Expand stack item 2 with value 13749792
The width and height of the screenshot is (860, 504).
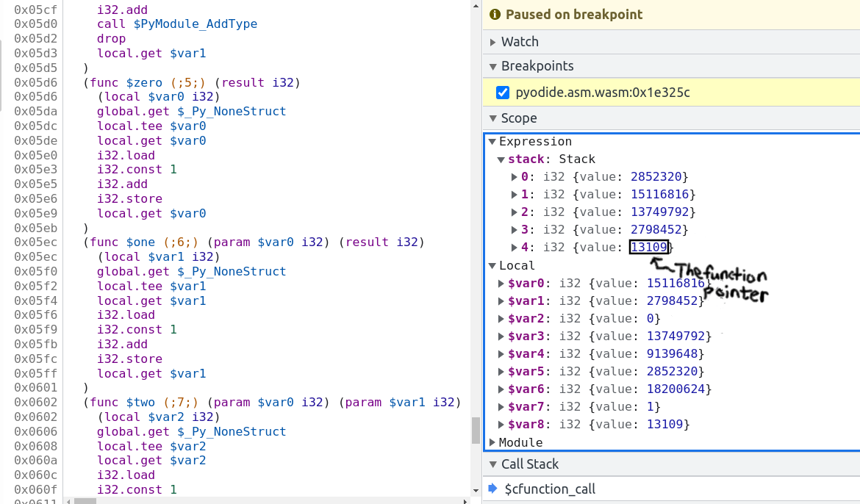click(514, 212)
